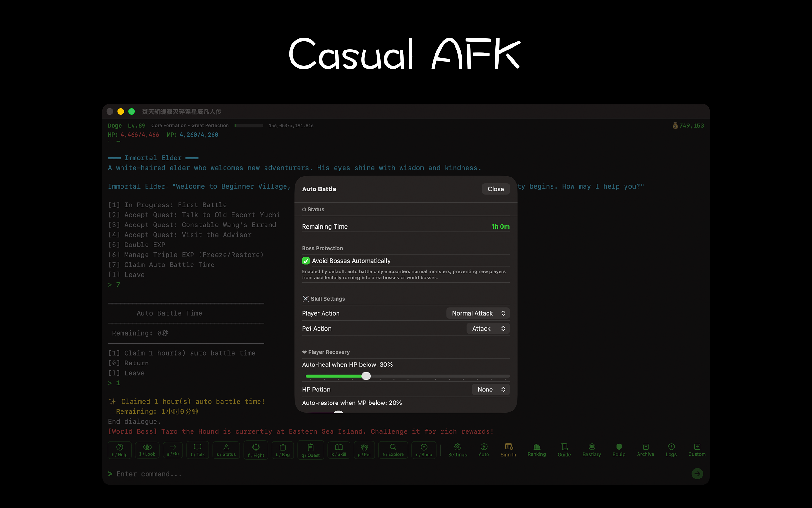Click the Player Recovery section header

326,352
